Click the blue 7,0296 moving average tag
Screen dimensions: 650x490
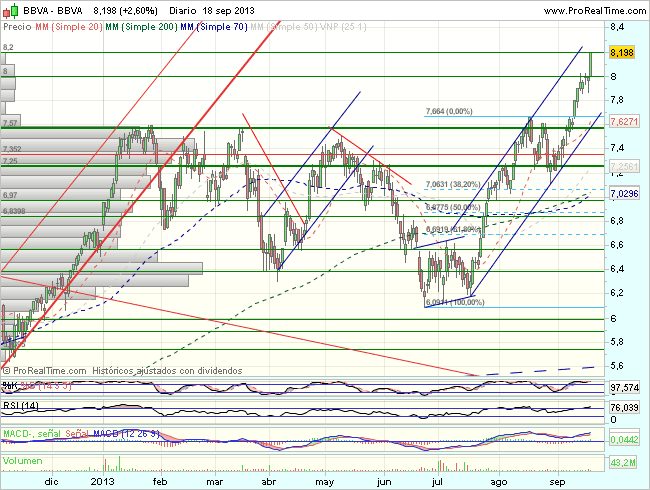click(624, 194)
